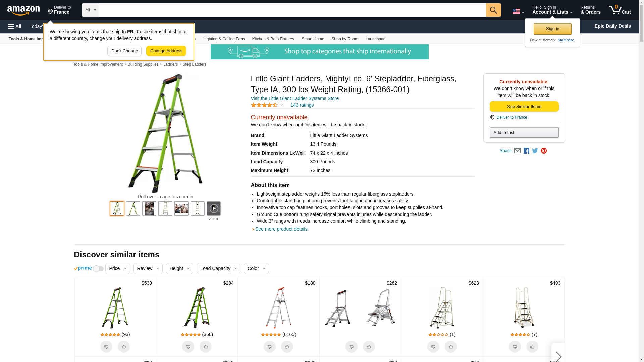Share product via email icon
644x362 pixels.
[517, 151]
